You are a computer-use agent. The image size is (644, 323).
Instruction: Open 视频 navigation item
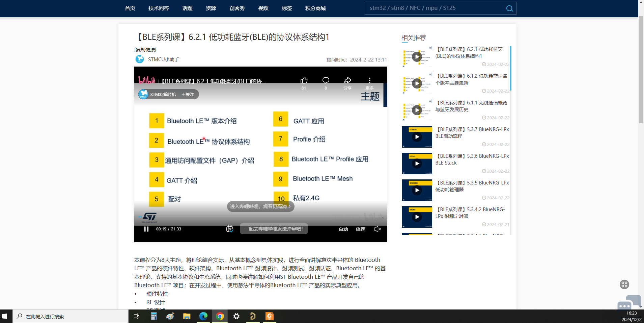(263, 8)
